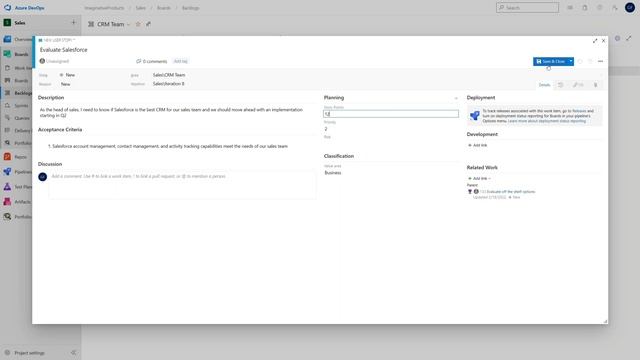The height and width of the screenshot is (360, 640).
Task: Click the plus icon next to Sales
Action: (x=73, y=23)
